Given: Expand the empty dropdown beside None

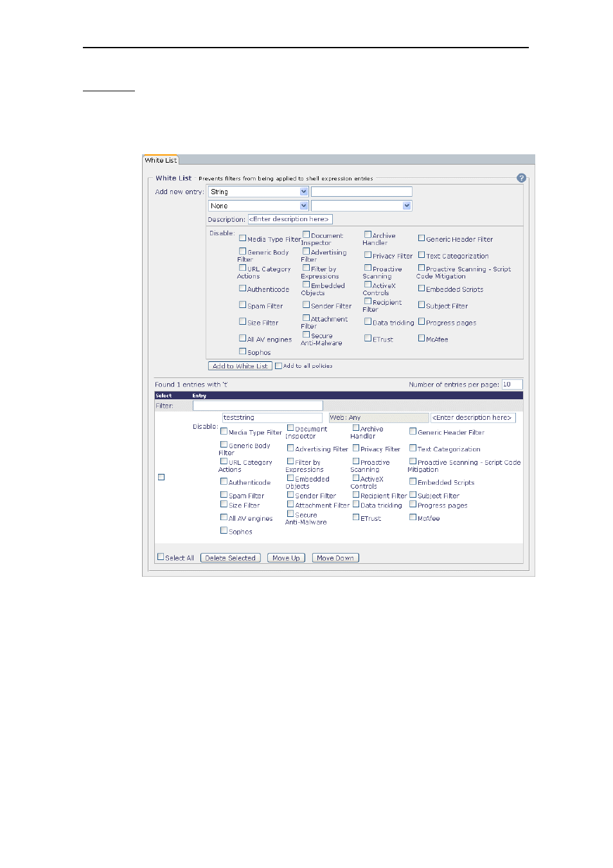Looking at the screenshot, I should pyautogui.click(x=361, y=206).
